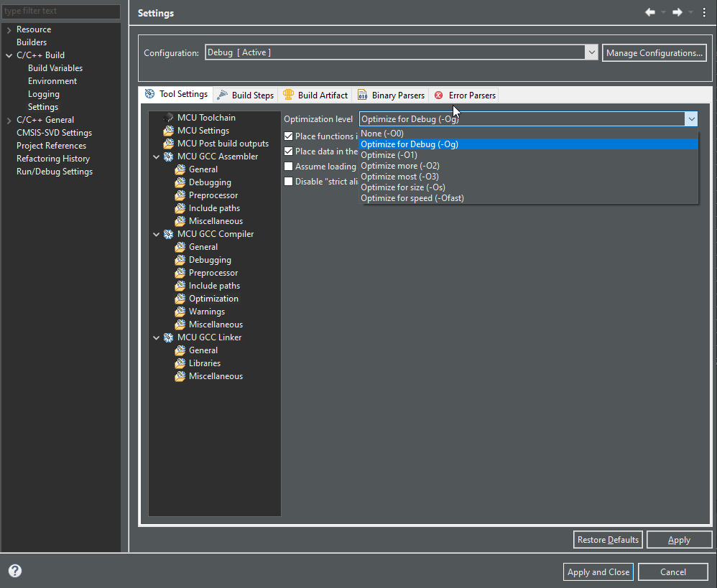Viewport: 717px width, 588px height.
Task: Select Build Variables in the sidebar
Action: [55, 68]
